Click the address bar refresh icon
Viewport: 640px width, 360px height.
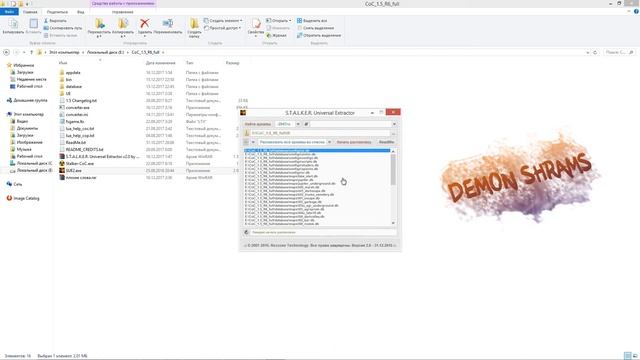[x=595, y=52]
